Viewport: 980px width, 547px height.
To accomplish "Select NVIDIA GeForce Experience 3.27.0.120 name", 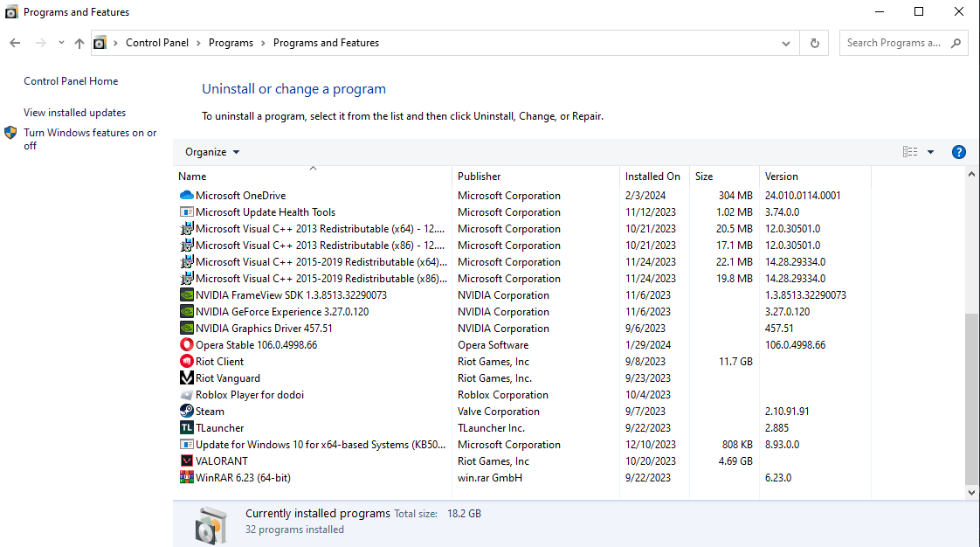I will [282, 312].
